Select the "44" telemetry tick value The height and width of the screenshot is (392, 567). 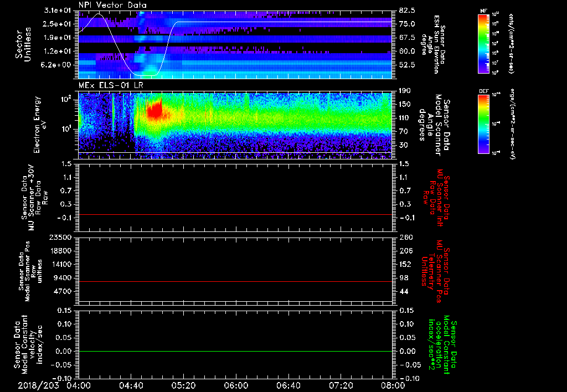[x=404, y=291]
